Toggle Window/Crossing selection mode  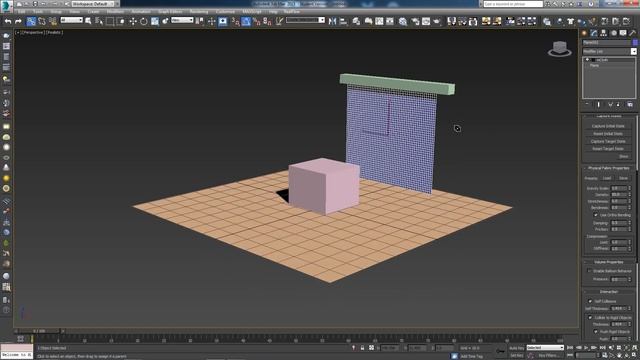[121, 21]
